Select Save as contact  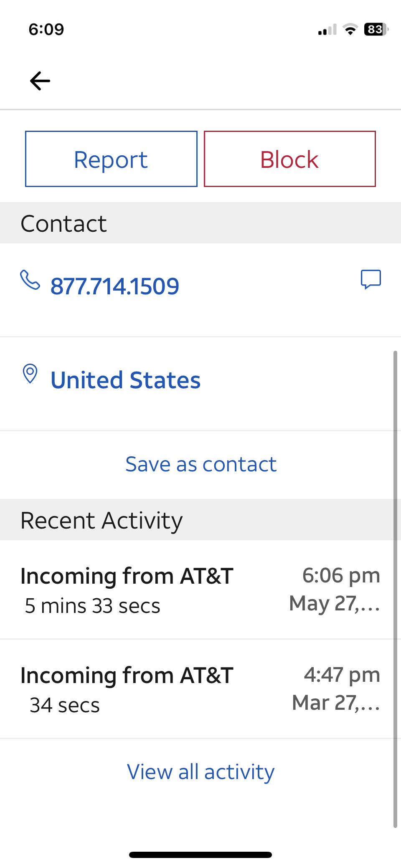coord(201,464)
